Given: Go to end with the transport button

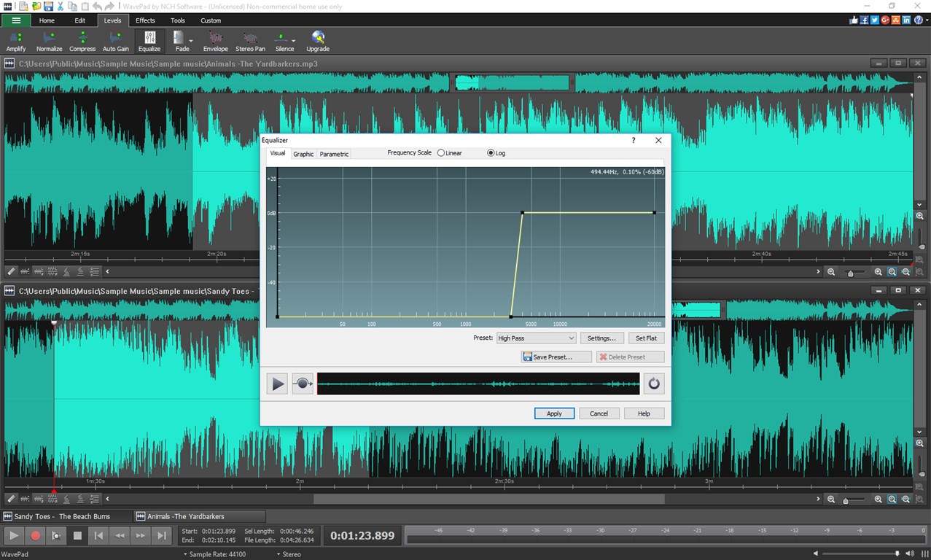Looking at the screenshot, I should click(162, 535).
